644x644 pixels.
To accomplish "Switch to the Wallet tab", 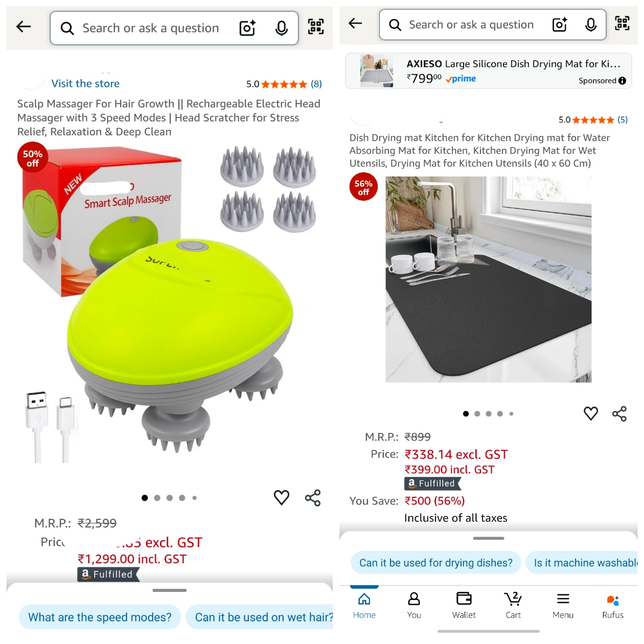I will [x=464, y=605].
